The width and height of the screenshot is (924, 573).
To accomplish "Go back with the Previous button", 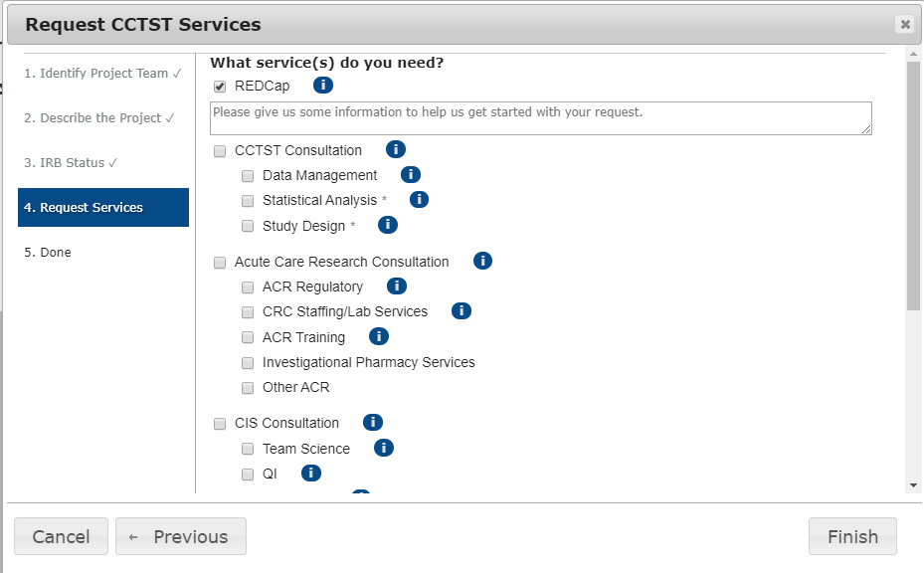I will click(181, 536).
